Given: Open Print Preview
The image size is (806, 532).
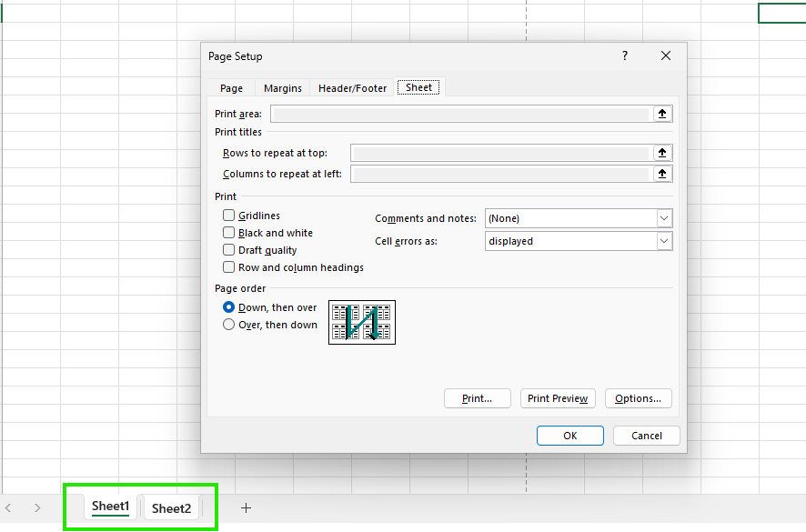Looking at the screenshot, I should coord(558,398).
